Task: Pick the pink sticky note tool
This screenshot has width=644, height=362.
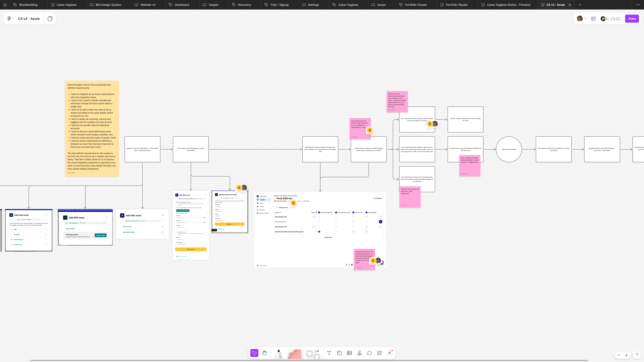Action: tap(295, 354)
